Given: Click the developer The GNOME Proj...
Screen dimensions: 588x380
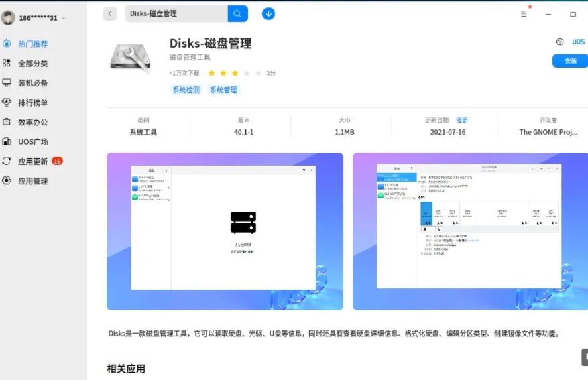Looking at the screenshot, I should coord(548,132).
